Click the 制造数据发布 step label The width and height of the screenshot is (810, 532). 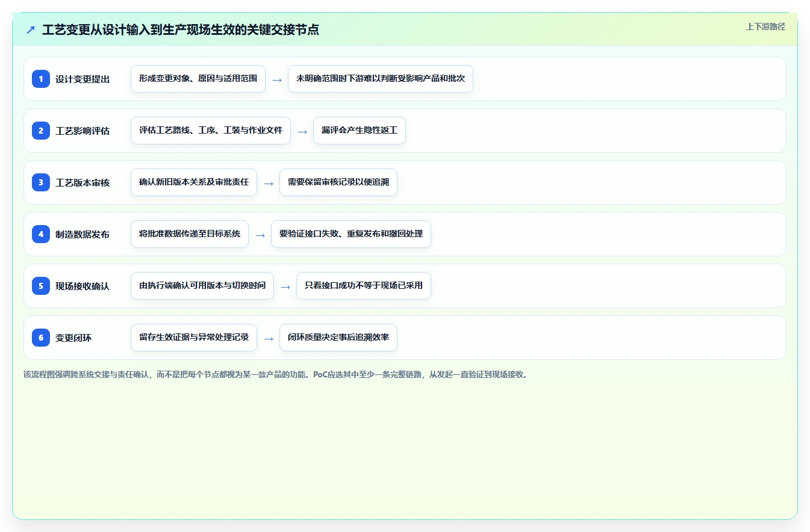pyautogui.click(x=83, y=234)
